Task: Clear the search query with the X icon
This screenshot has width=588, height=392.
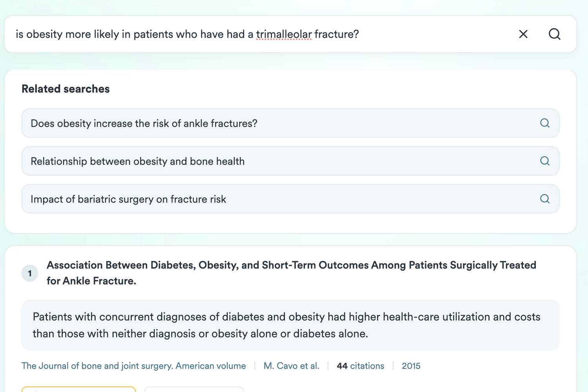Action: pos(523,34)
